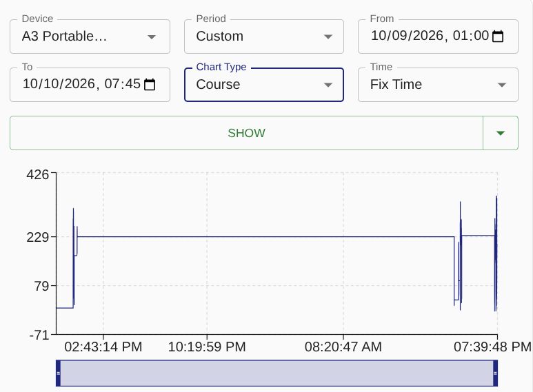This screenshot has height=392, width=533.
Task: Expand the arrow menu beside SHOW
Action: 501,133
